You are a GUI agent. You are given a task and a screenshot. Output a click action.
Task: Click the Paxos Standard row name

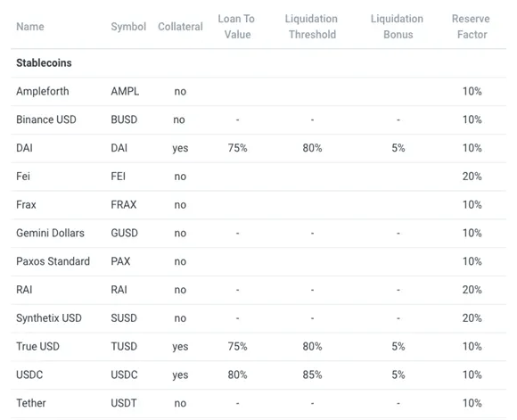(x=53, y=261)
